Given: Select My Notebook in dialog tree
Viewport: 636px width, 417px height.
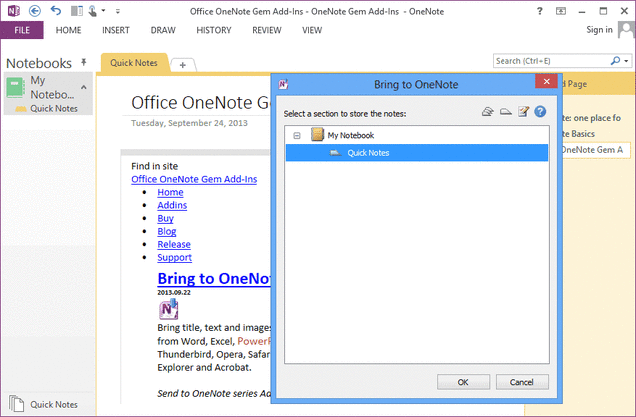Looking at the screenshot, I should click(x=350, y=135).
